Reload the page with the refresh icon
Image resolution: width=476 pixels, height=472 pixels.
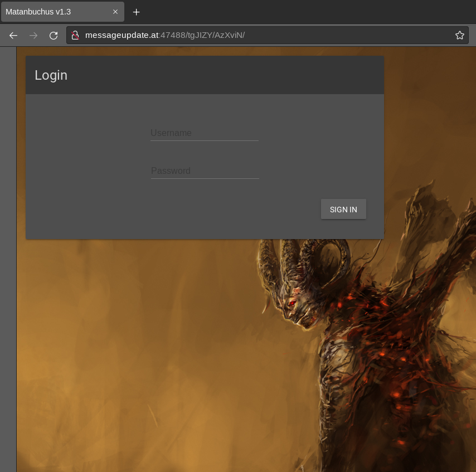coord(54,36)
